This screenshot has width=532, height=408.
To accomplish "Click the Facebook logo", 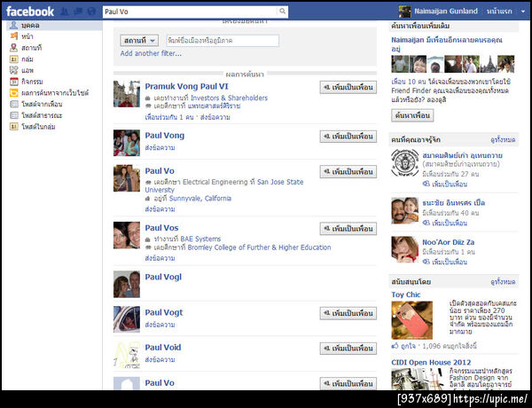I will click(30, 12).
